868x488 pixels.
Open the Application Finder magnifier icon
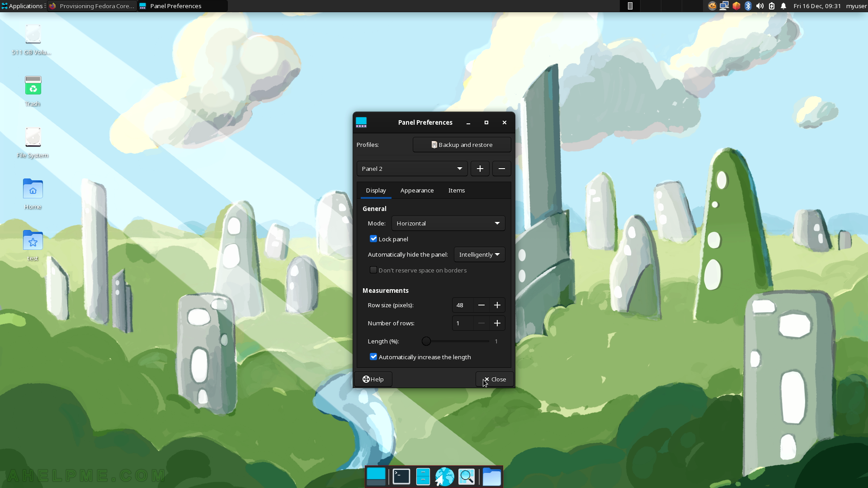[x=467, y=477]
